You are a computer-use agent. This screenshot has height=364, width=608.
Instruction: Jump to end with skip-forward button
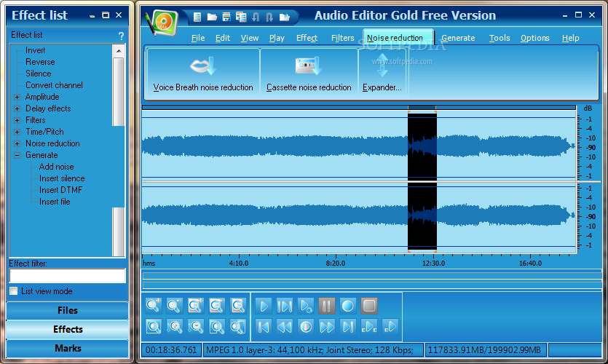coord(348,327)
